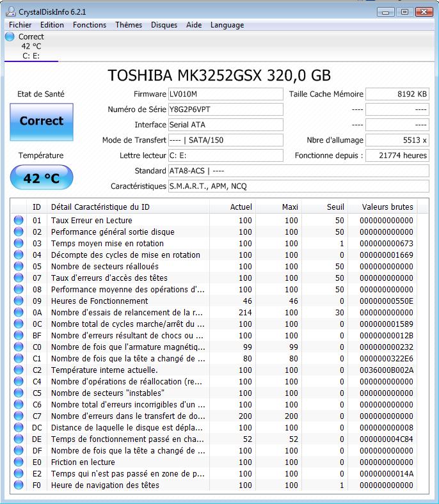Screen dimensions: 439x504
Task: Click the cache size field 8192 KB
Action: [397, 94]
